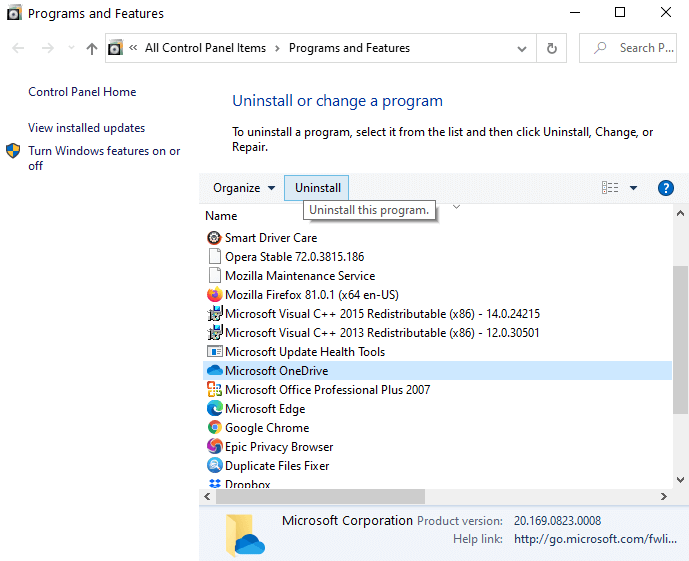Open the Organize dropdown menu
This screenshot has height=561, width=689.
pos(244,188)
